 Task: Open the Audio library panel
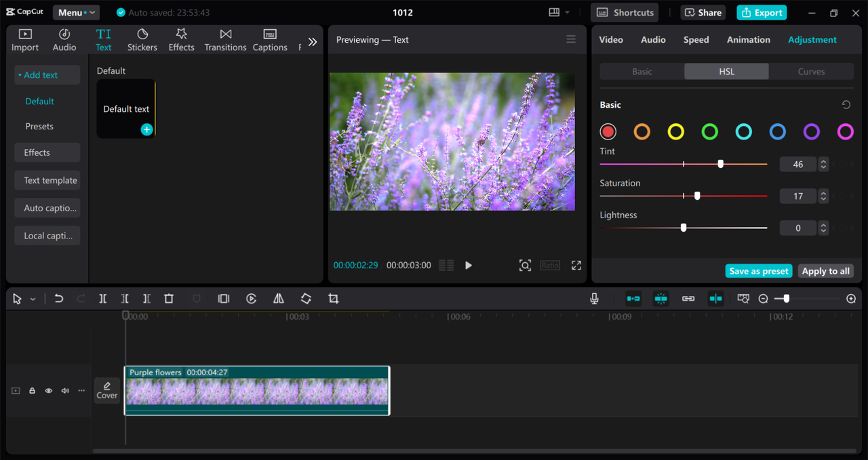[64, 40]
